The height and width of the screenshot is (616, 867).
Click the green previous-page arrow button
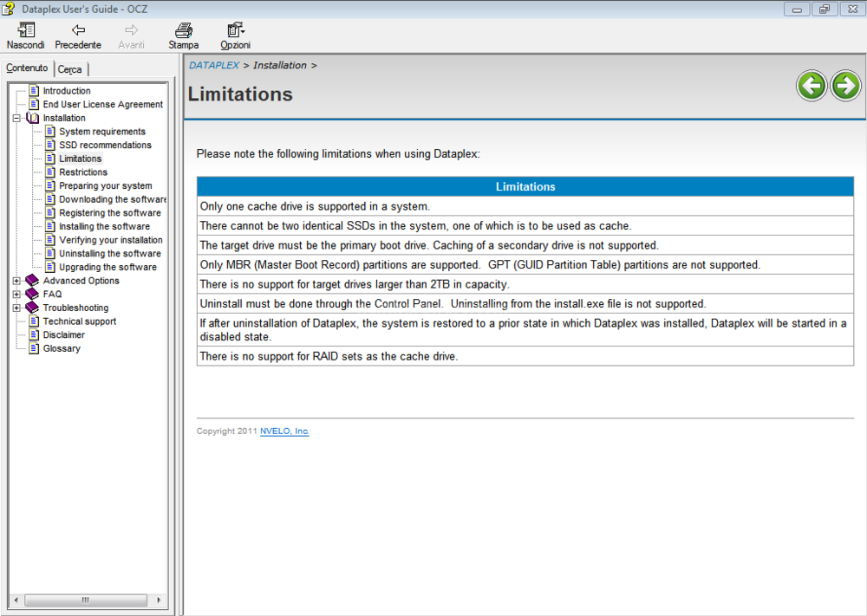812,86
